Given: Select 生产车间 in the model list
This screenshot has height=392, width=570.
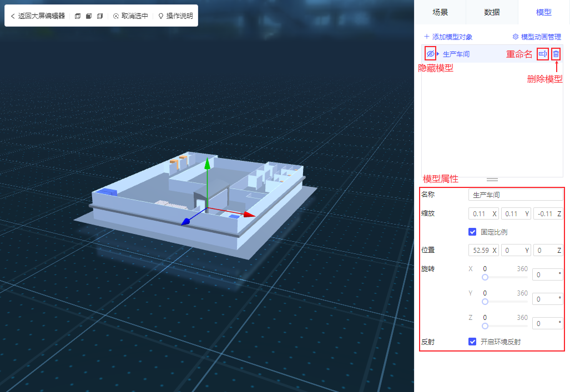Looking at the screenshot, I should point(456,54).
